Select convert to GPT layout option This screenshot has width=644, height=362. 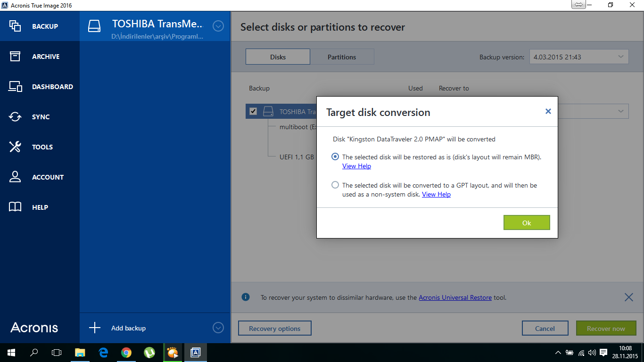click(335, 185)
